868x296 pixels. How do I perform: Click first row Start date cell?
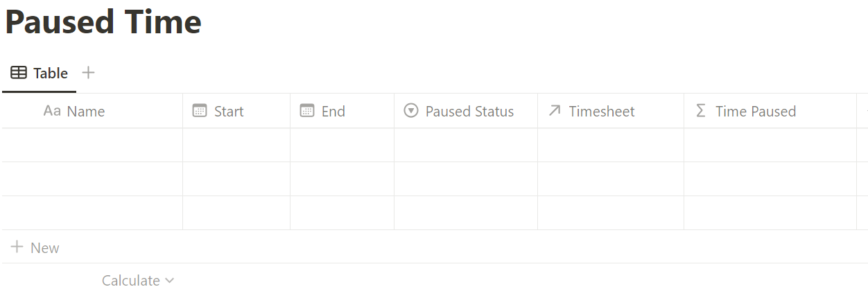click(236, 145)
